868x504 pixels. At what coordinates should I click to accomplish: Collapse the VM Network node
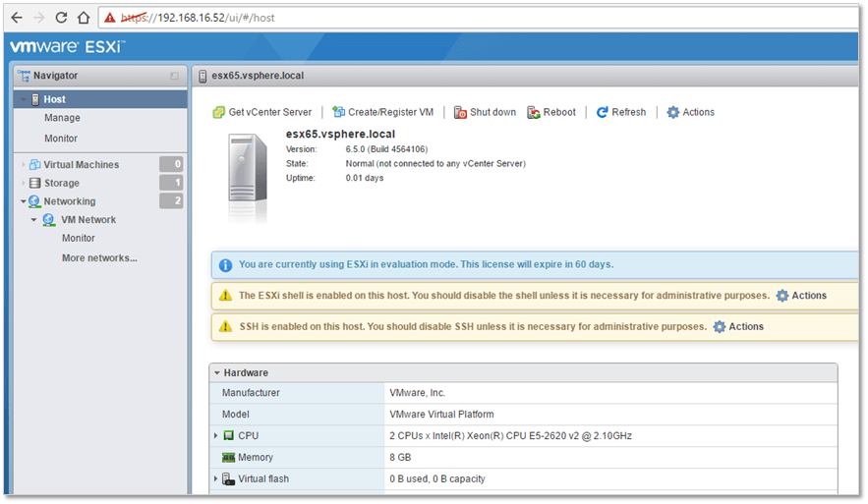click(33, 220)
